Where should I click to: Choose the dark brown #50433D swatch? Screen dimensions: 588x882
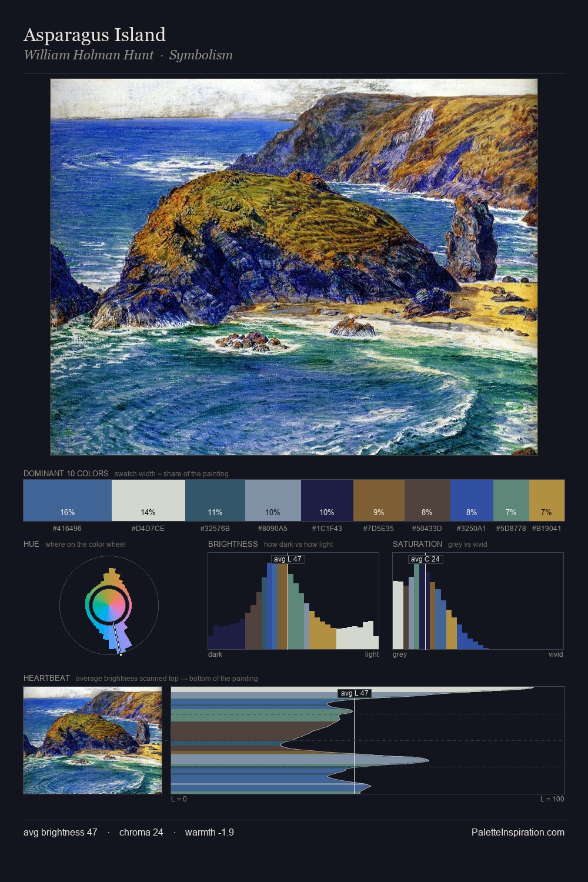tap(427, 500)
